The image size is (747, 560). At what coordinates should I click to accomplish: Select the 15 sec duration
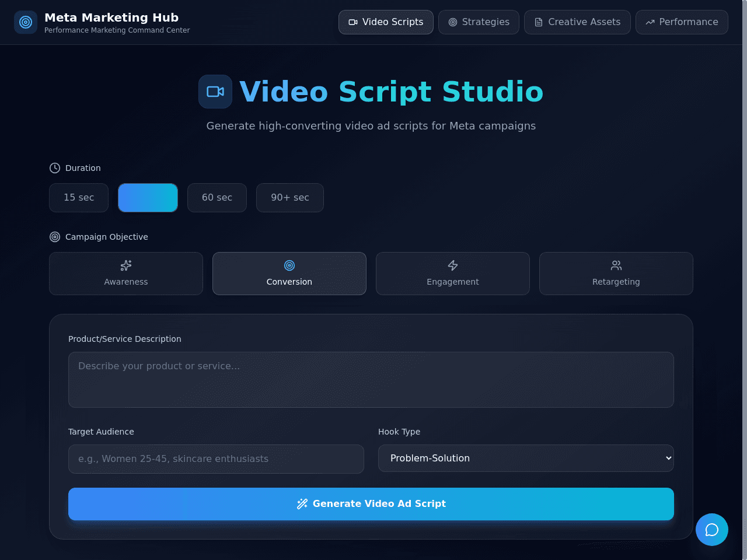click(x=79, y=198)
